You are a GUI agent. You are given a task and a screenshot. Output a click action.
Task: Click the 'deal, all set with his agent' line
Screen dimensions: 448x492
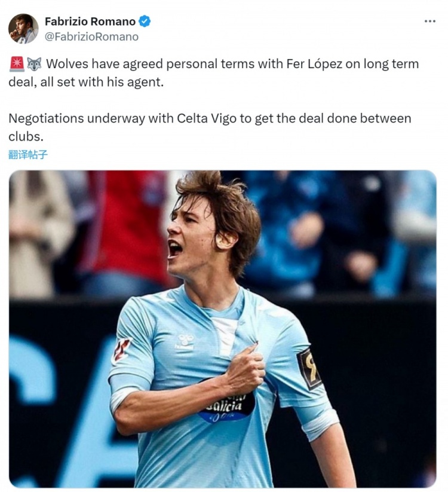[x=86, y=82]
